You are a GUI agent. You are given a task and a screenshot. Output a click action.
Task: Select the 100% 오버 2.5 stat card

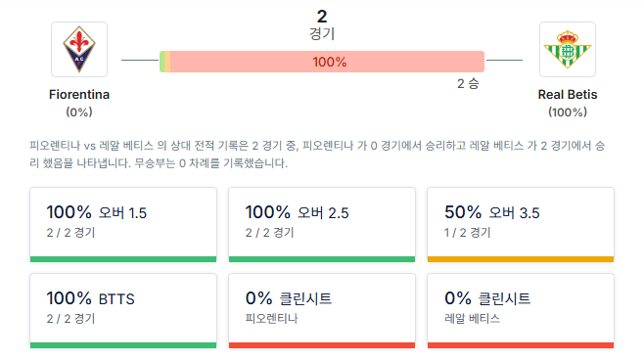click(x=322, y=225)
